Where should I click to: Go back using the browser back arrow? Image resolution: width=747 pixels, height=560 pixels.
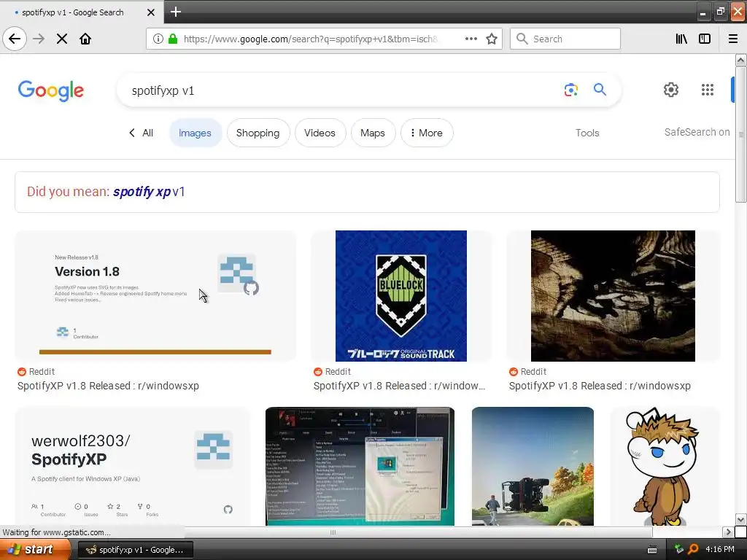coord(15,39)
